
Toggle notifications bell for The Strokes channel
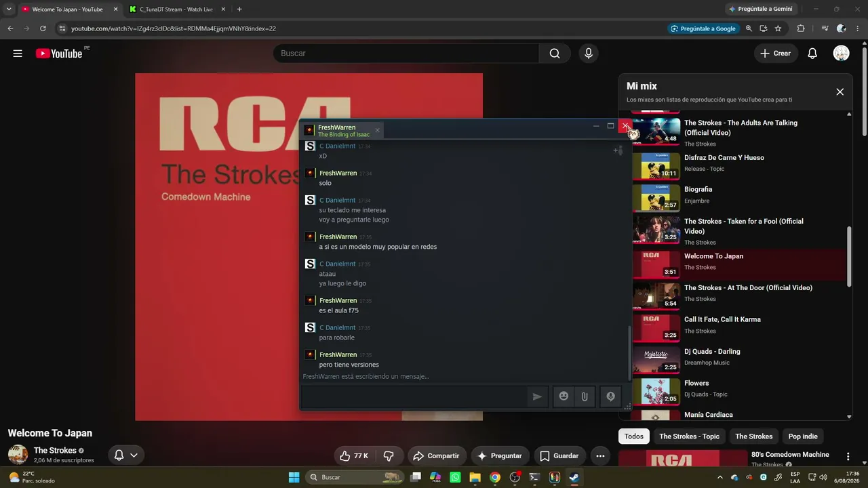pos(126,455)
